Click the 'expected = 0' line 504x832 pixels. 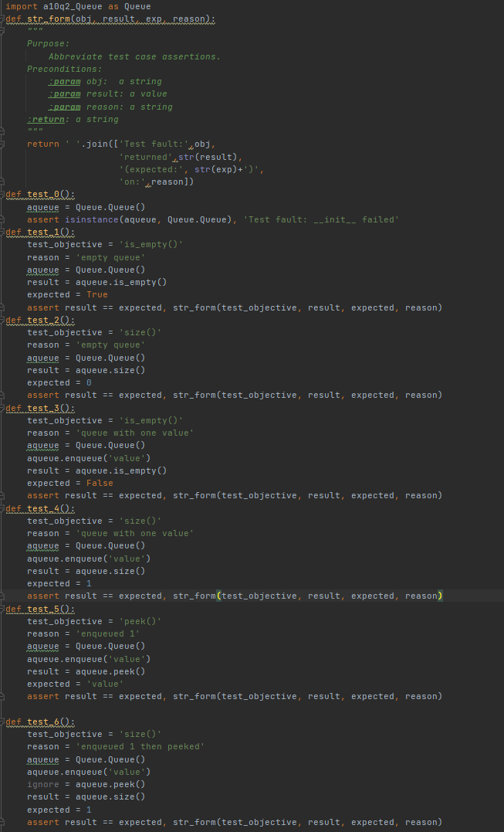59,383
